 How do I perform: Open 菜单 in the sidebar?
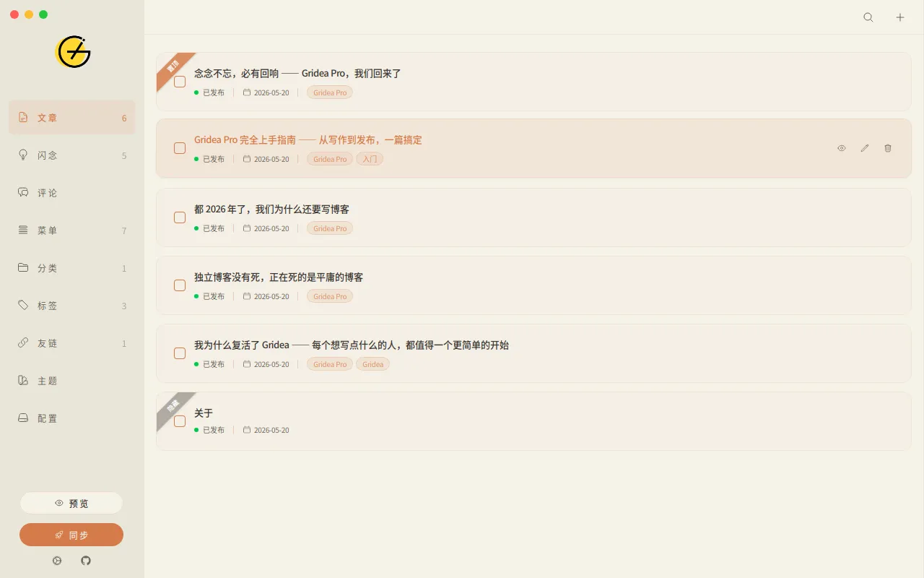tap(72, 230)
